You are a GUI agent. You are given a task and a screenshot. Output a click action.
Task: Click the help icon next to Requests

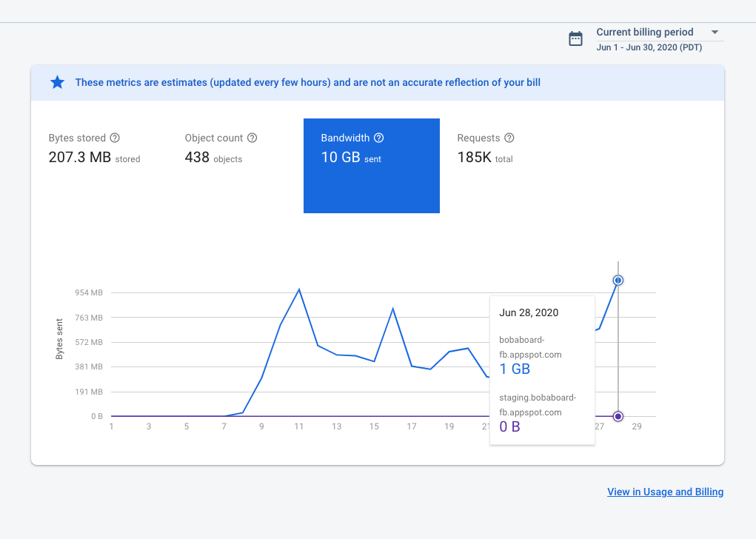(x=509, y=138)
